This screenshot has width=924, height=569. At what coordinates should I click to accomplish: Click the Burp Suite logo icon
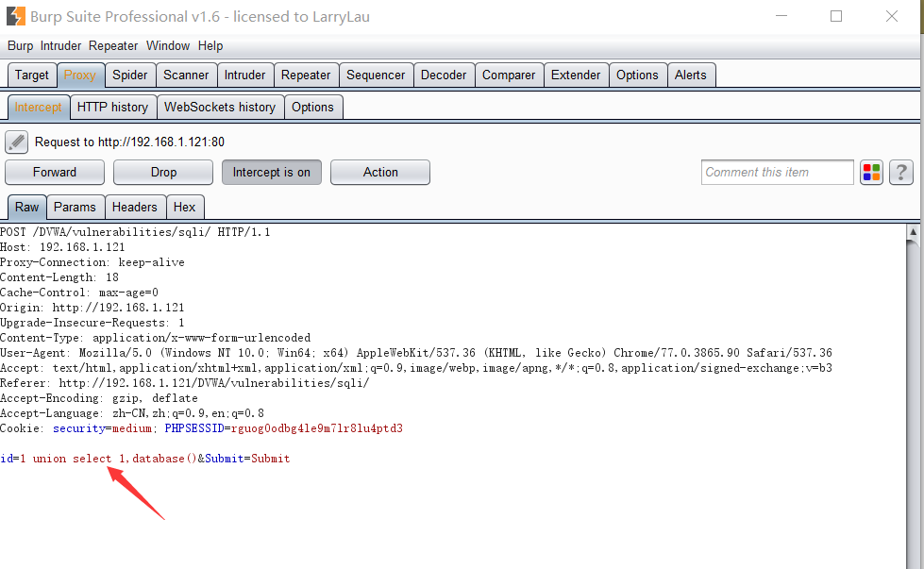[15, 16]
